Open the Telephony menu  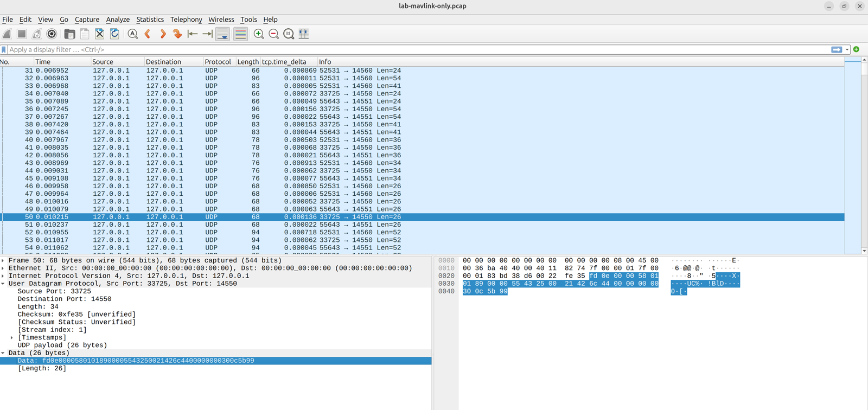tap(186, 20)
